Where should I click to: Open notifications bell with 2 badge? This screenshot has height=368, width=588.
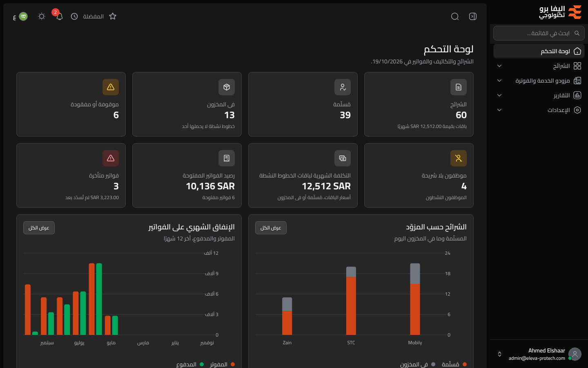click(59, 16)
